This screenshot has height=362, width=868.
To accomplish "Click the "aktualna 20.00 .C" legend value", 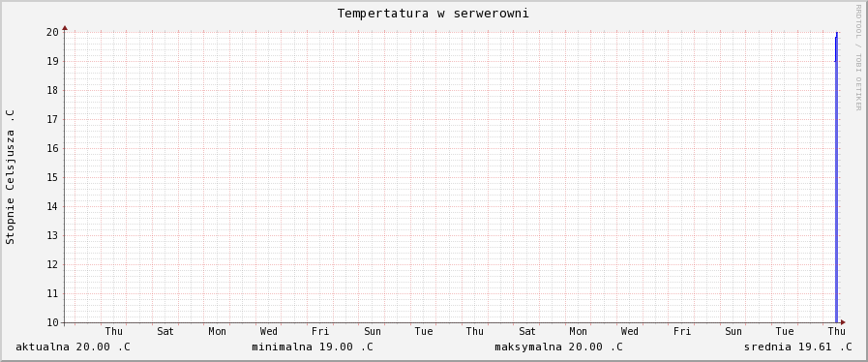I will tap(74, 347).
